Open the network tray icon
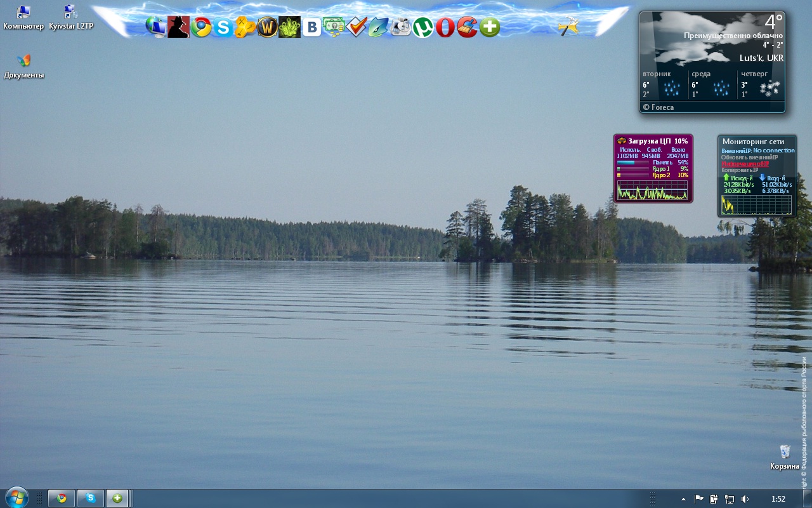 [x=730, y=499]
